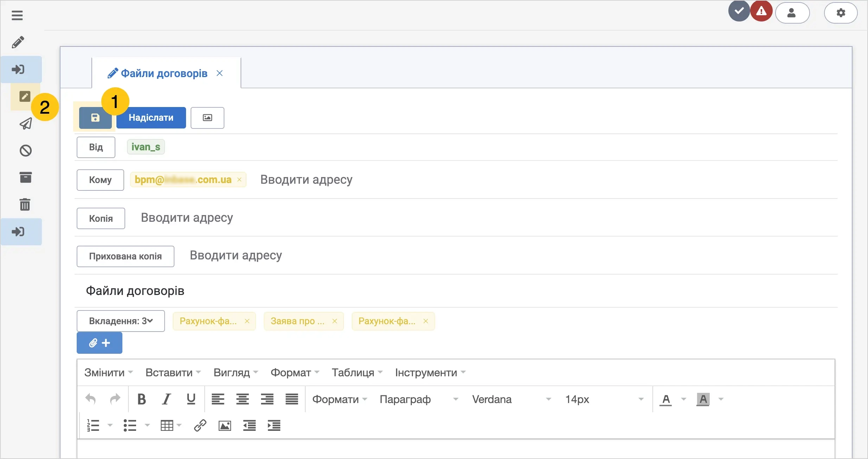Add attachment with paperclip plus button
The height and width of the screenshot is (459, 868).
click(x=100, y=343)
